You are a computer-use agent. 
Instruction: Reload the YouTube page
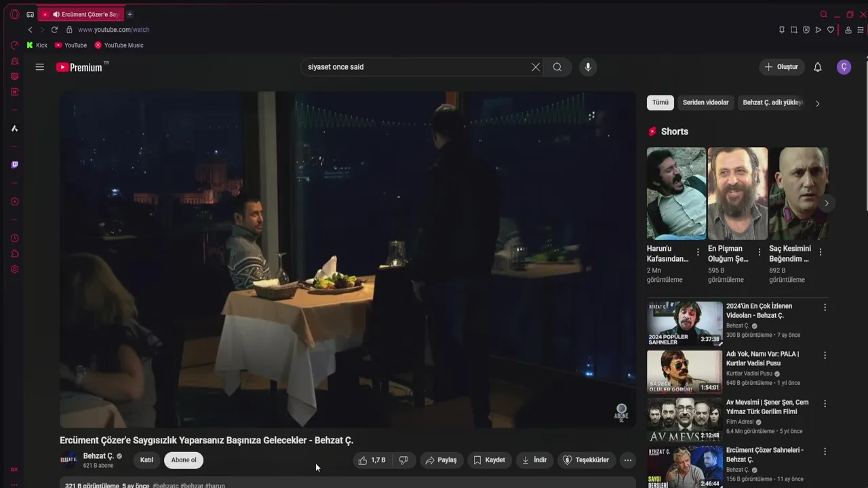click(x=54, y=30)
